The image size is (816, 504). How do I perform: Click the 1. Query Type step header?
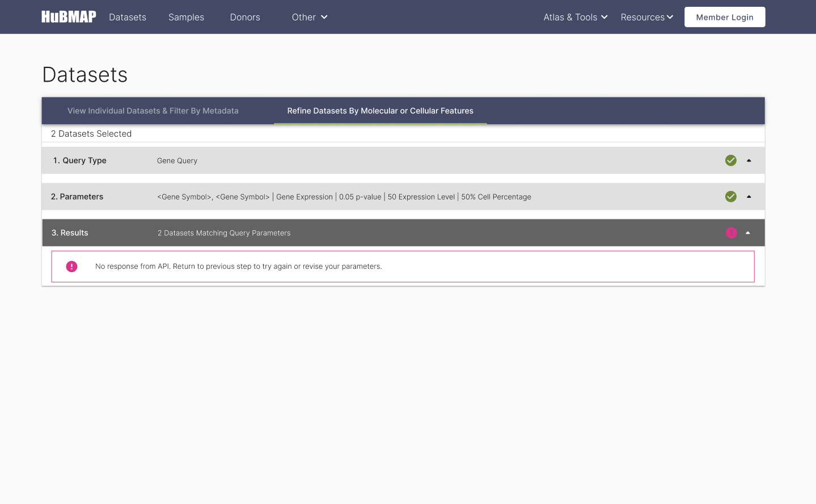[79, 160]
